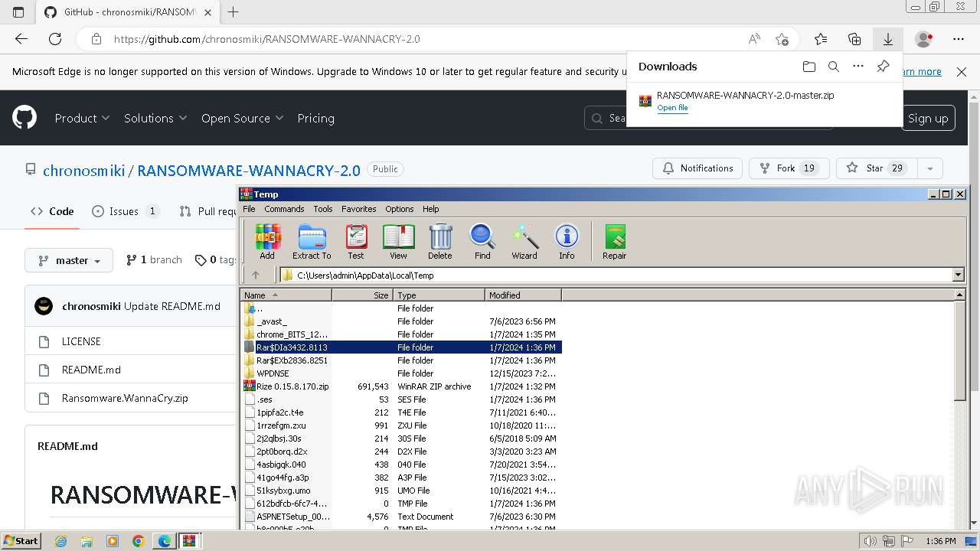Open the WinRAR Favorites menu

359,209
